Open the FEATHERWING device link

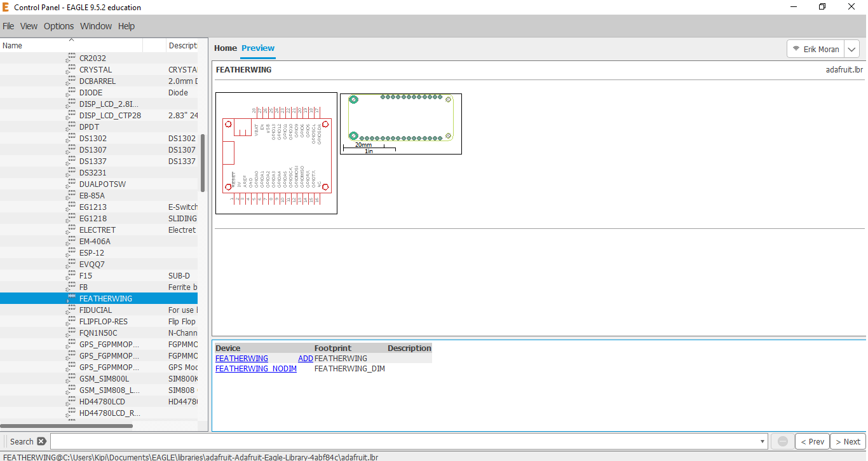241,358
